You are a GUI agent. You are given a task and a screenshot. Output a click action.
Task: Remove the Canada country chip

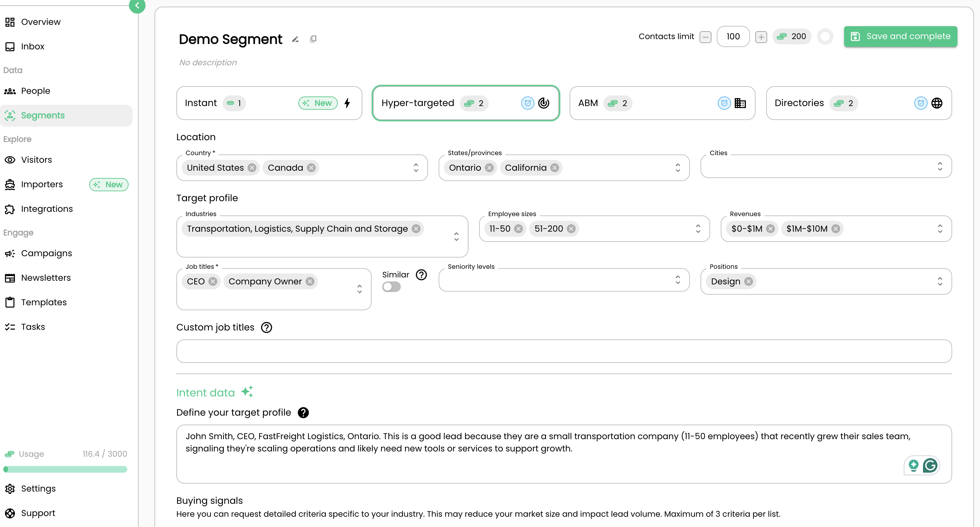311,168
